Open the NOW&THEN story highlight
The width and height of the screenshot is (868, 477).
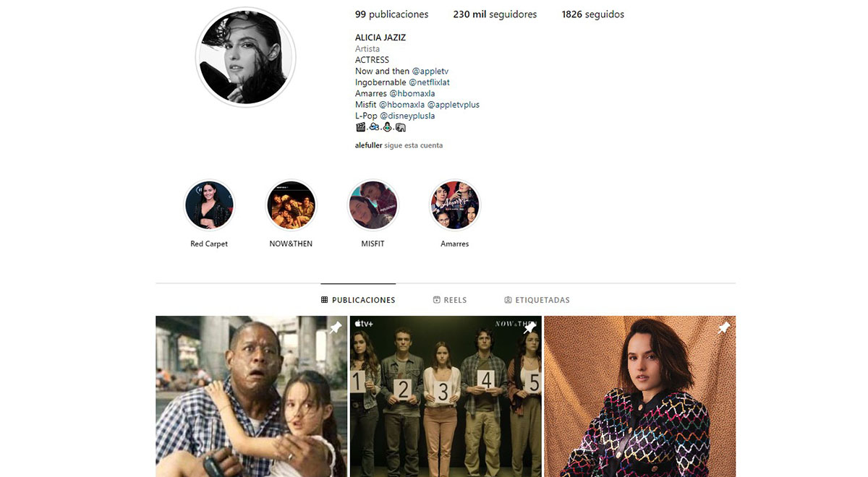(x=291, y=205)
